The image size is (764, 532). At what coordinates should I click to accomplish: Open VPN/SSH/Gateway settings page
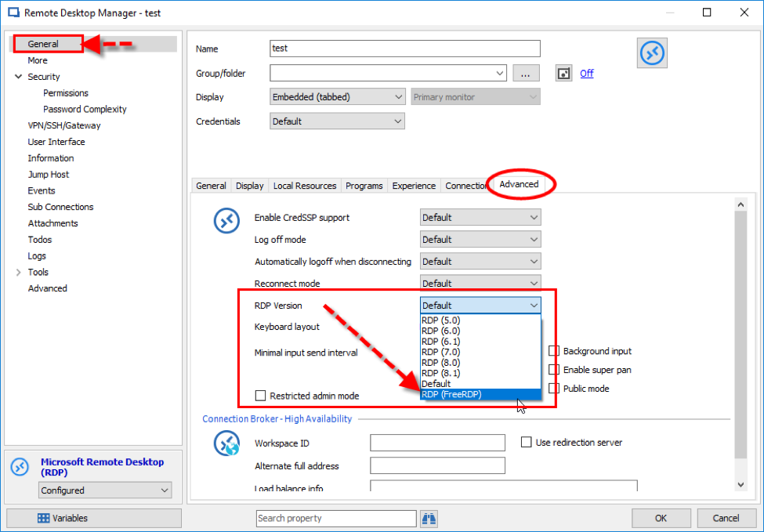(64, 125)
